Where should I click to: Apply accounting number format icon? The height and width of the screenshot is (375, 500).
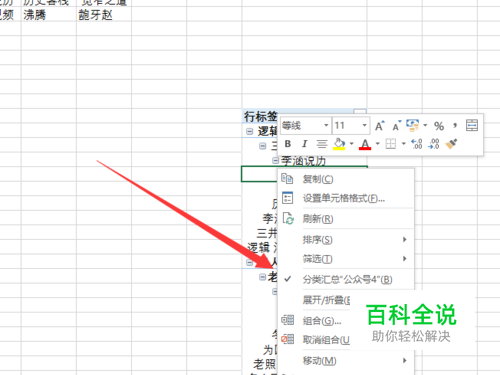click(413, 125)
